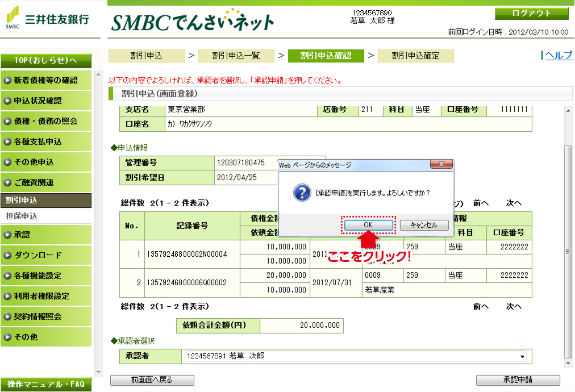This screenshot has width=575, height=392.
Task: Click the main content vertical scrollbar thumb
Action: (x=568, y=252)
